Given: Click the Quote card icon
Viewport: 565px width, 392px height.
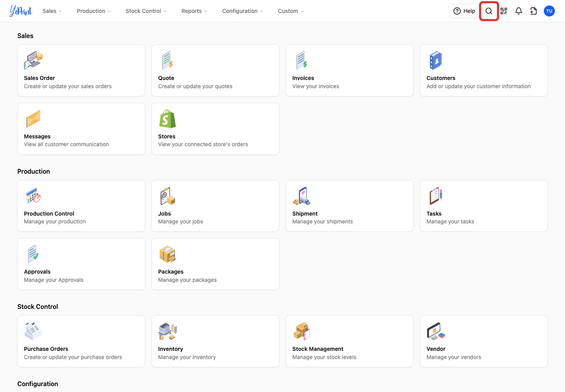Looking at the screenshot, I should click(x=168, y=60).
